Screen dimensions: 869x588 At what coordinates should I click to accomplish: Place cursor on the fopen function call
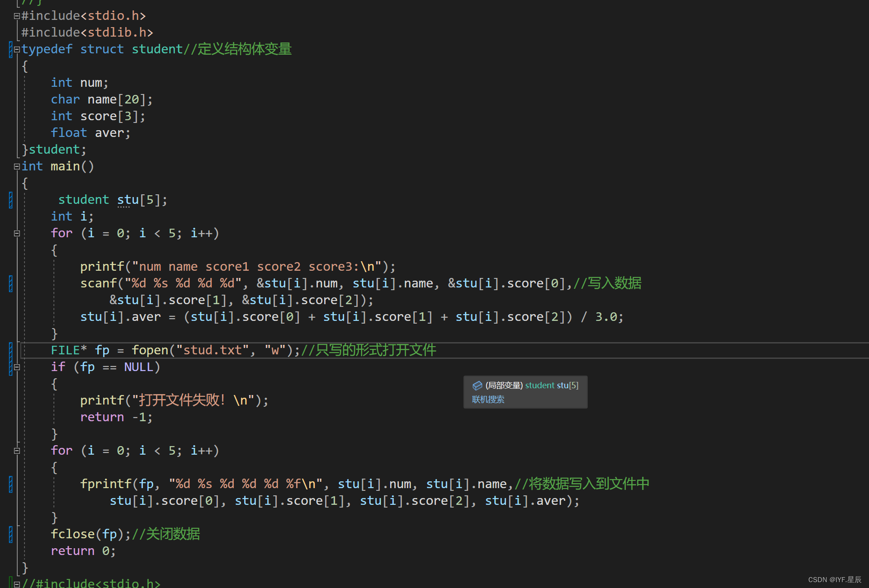click(150, 350)
